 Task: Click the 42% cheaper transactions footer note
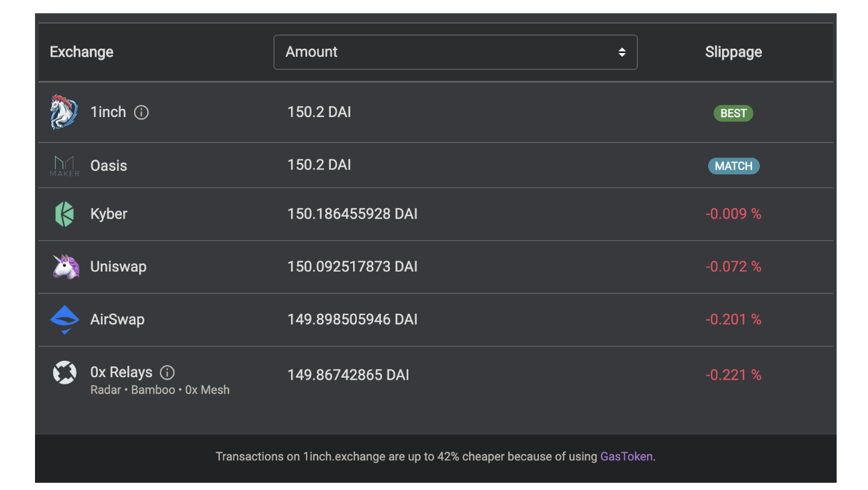coord(436,456)
